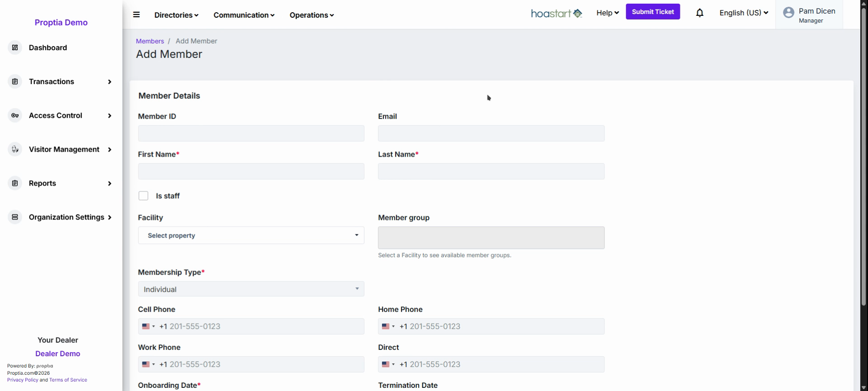Screen dimensions: 868x391
Task: Click the Organization Settings icon
Action: pyautogui.click(x=15, y=217)
